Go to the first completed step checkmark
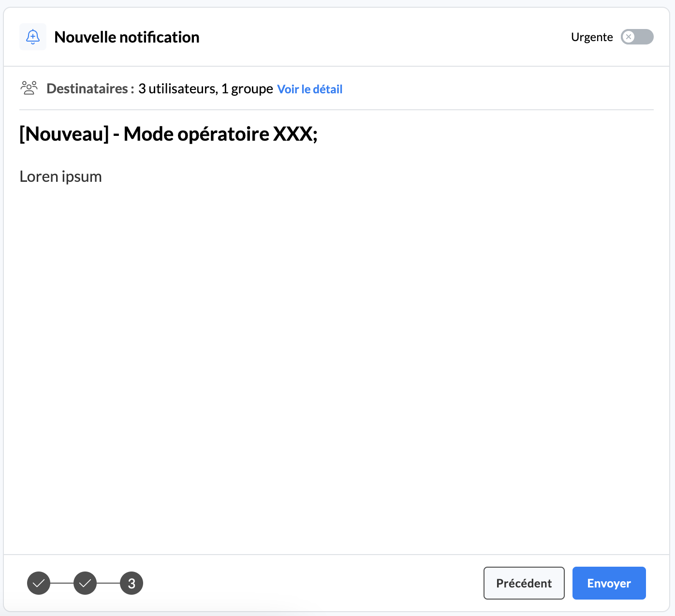 pyautogui.click(x=39, y=583)
